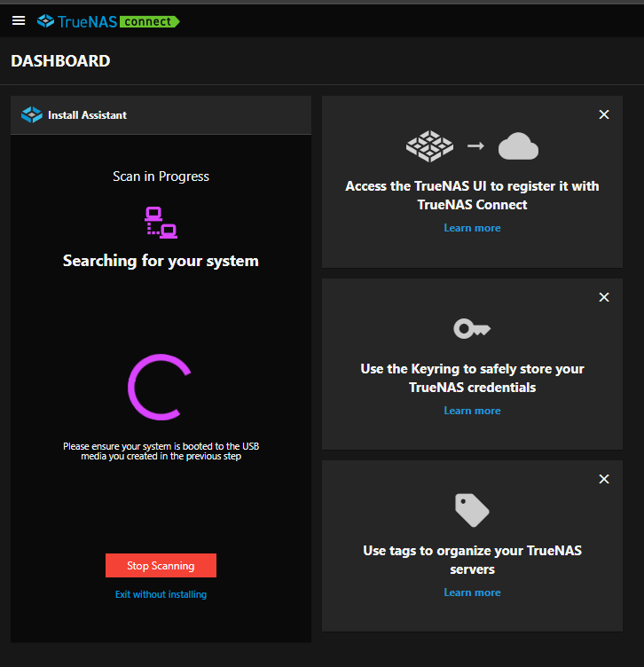Click the green connect badge
This screenshot has height=667, width=644.
pyautogui.click(x=149, y=21)
